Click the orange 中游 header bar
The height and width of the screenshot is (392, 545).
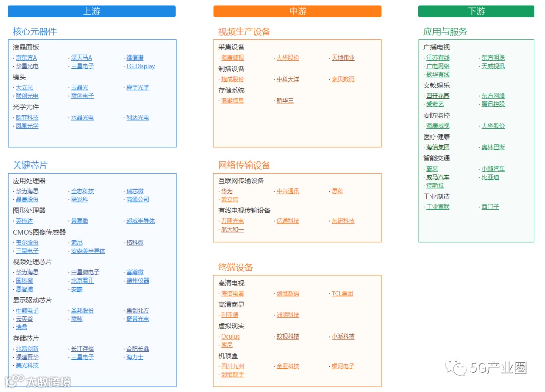(x=298, y=11)
